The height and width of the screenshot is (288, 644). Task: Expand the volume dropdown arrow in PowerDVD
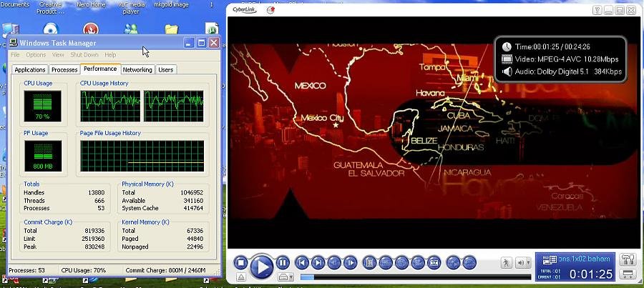[x=529, y=262]
